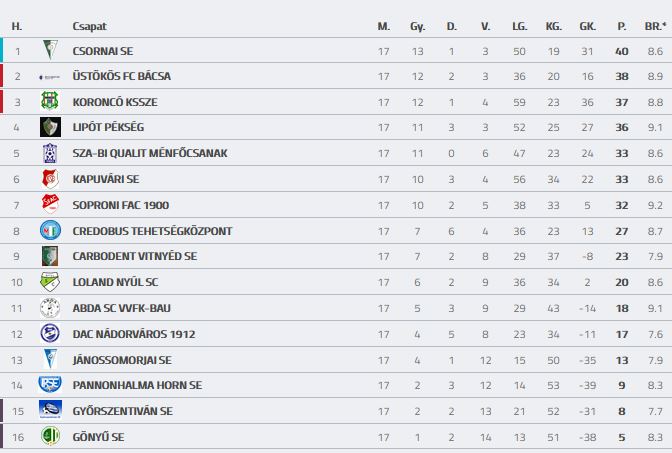Open the Credobus Tehetségközpont team link
The width and height of the screenshot is (672, 453).
[152, 231]
